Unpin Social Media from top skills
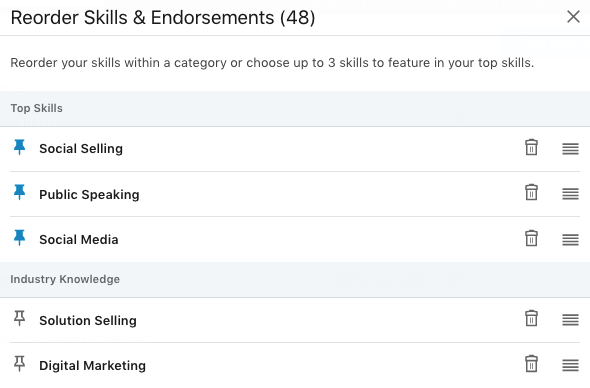The image size is (590, 388). tap(20, 238)
